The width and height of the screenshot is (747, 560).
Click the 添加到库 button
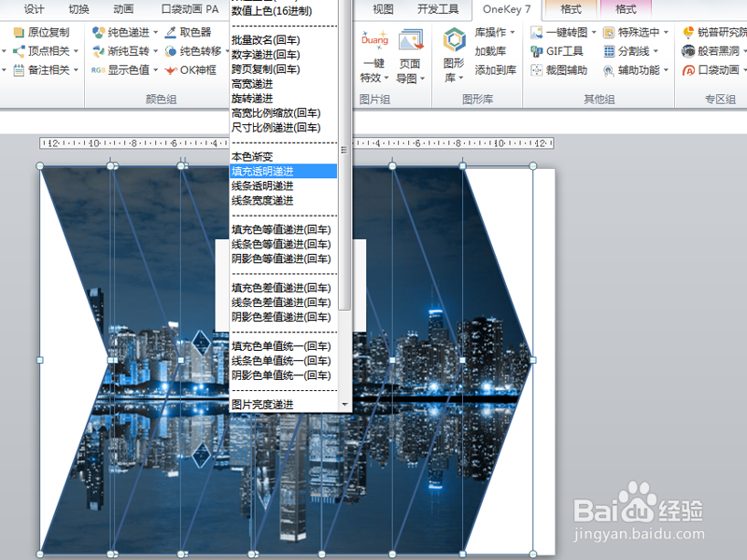(x=496, y=70)
